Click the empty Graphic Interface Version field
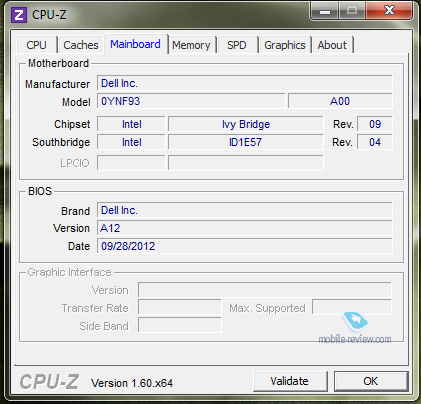 point(265,290)
